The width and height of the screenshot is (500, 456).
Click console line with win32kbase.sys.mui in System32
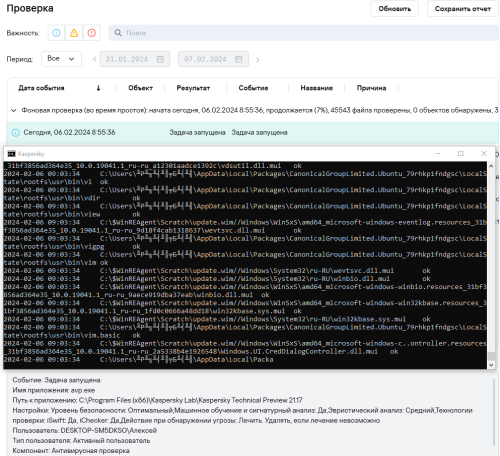(x=217, y=319)
